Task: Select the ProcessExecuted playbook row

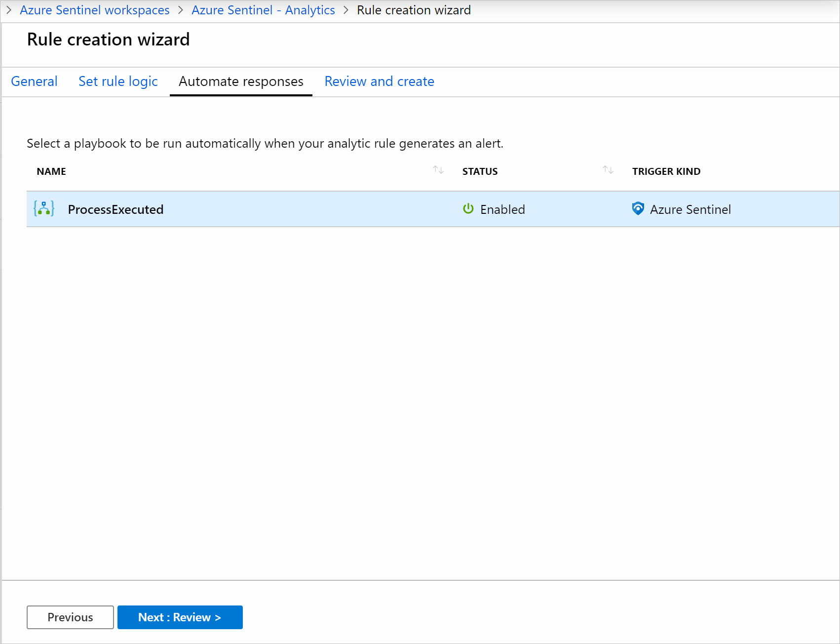Action: tap(433, 209)
